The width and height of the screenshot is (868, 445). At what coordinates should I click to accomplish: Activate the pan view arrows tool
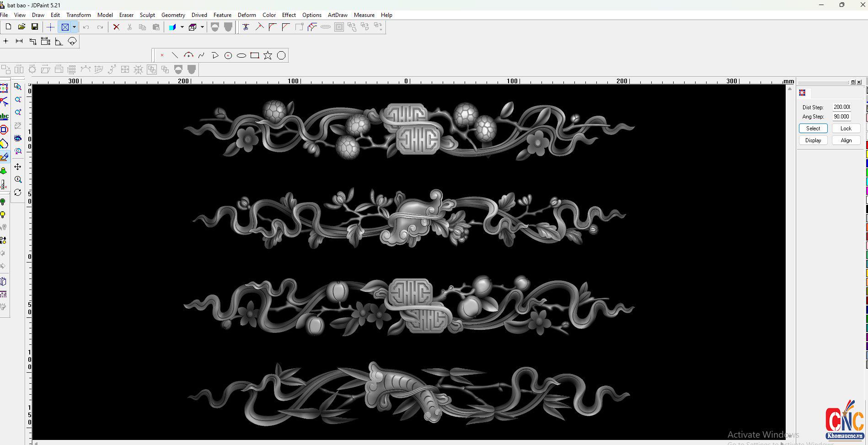tap(18, 167)
